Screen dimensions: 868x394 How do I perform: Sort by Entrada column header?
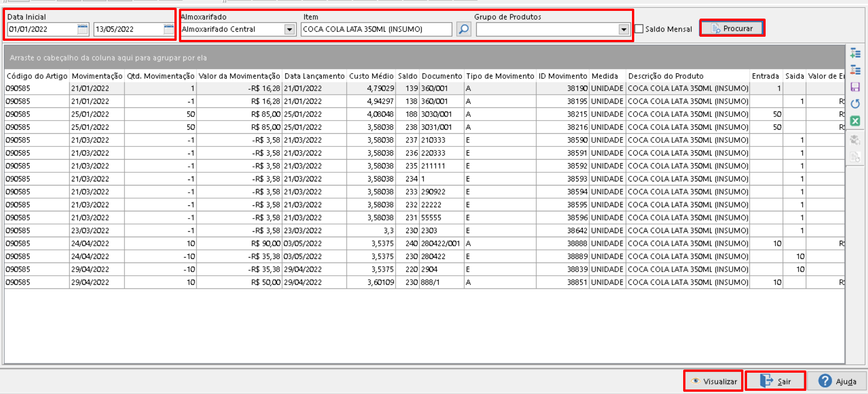click(766, 76)
